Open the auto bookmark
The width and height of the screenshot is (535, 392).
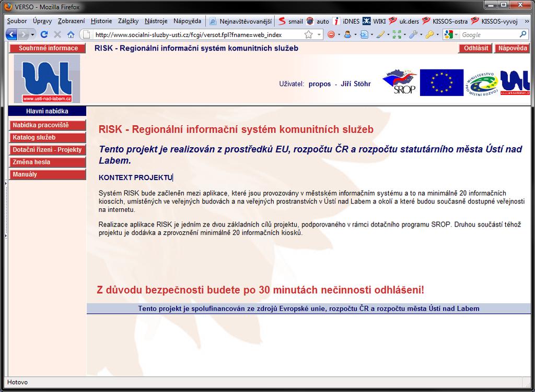pyautogui.click(x=318, y=21)
